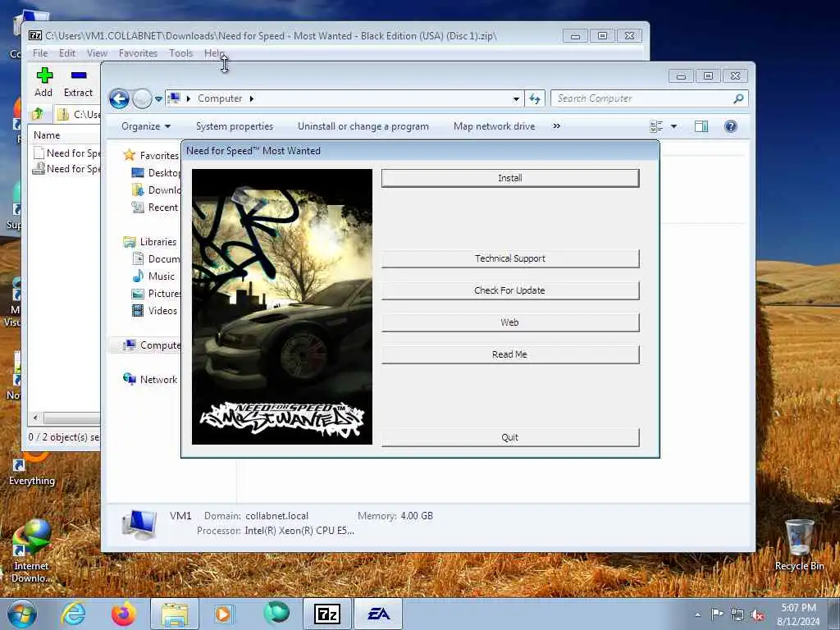Viewport: 840px width, 630px height.
Task: Click the Explorer Forward arrow button
Action: pyautogui.click(x=142, y=98)
